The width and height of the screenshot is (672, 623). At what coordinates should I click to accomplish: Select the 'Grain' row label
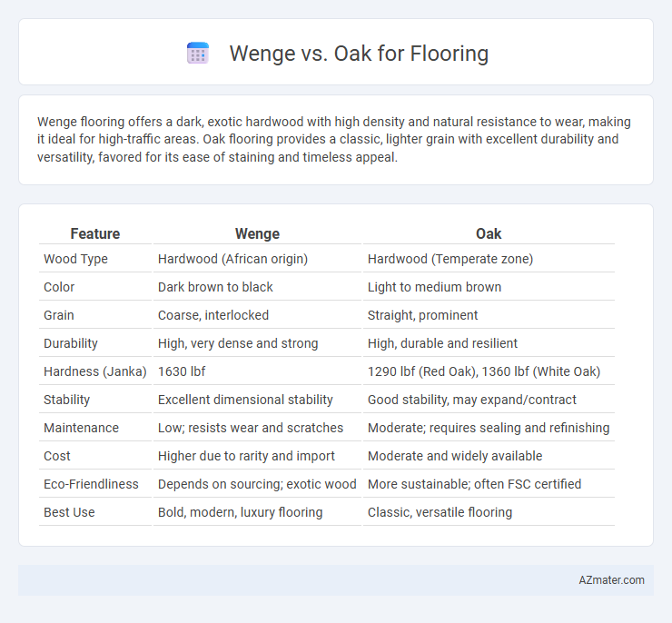click(x=59, y=315)
